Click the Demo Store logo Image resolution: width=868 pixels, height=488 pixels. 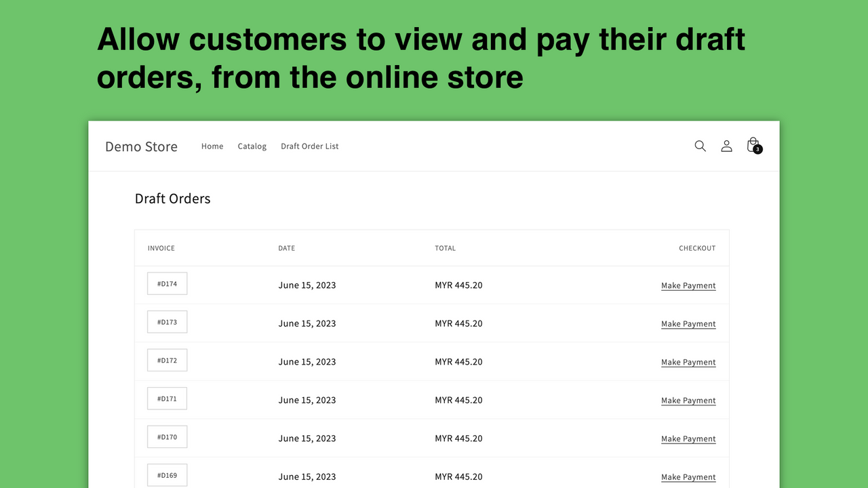click(141, 146)
